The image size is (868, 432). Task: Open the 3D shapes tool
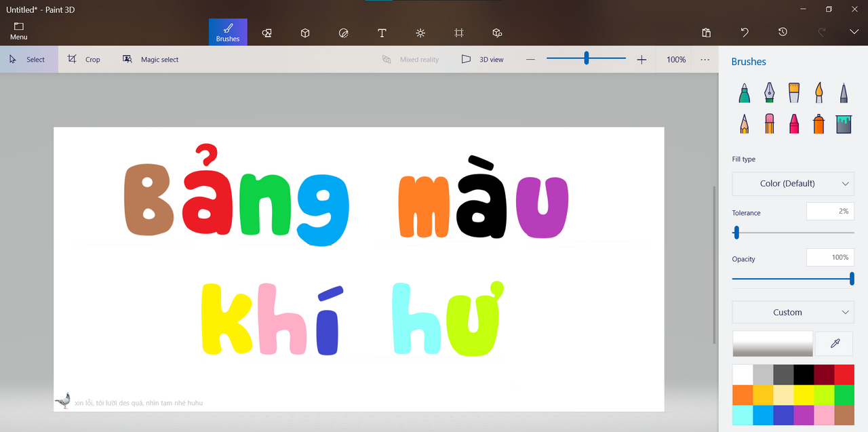click(x=305, y=33)
